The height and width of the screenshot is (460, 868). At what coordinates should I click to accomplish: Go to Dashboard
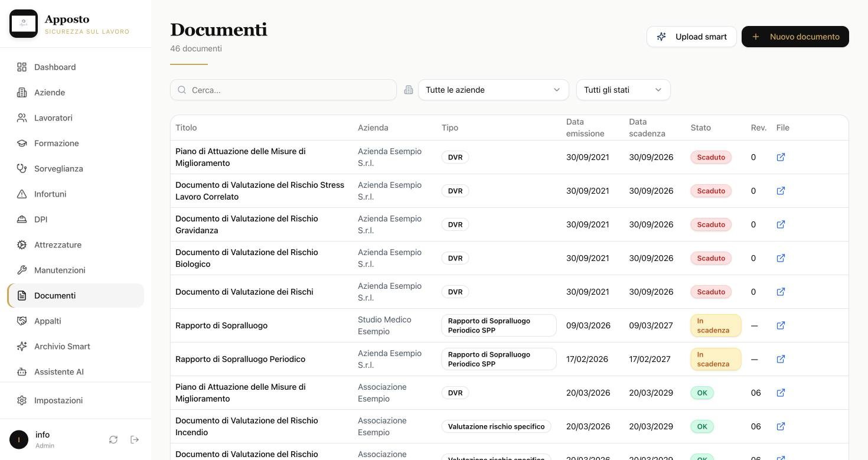coord(76,67)
